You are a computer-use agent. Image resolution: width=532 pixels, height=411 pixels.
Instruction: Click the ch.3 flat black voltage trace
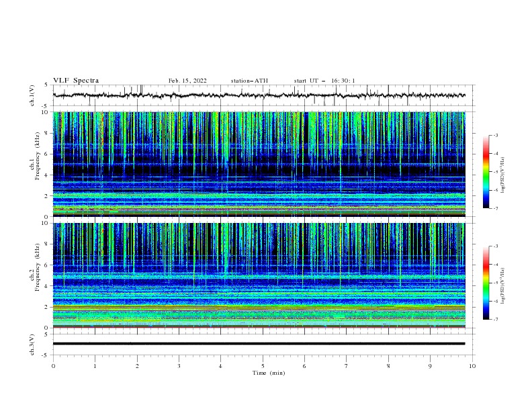259,344
